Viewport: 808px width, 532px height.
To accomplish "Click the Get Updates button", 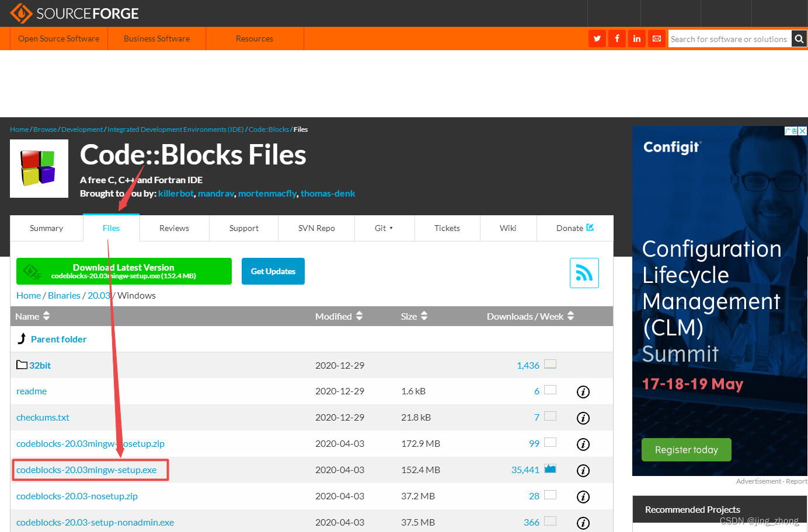I will click(273, 271).
